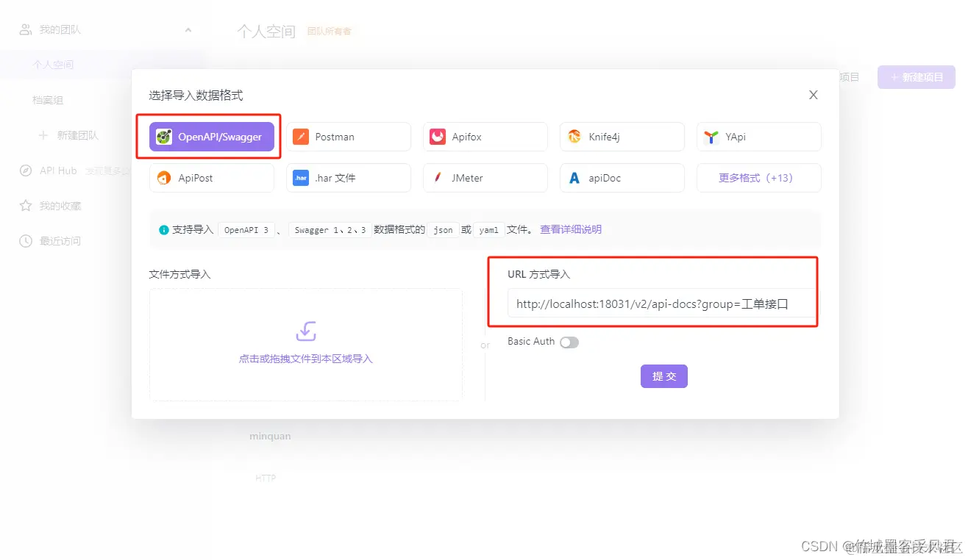Choose JMeter import format
This screenshot has height=560, width=968.
(x=485, y=178)
